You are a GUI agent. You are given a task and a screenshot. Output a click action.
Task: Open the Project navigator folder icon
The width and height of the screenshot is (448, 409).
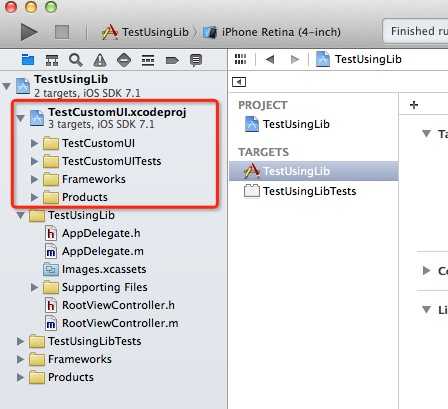click(28, 60)
